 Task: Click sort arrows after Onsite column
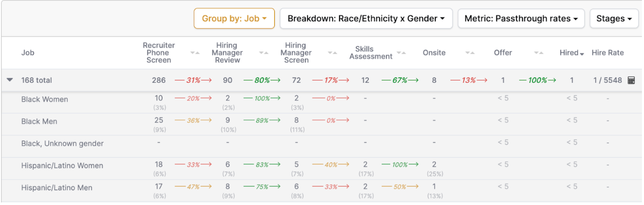click(470, 53)
